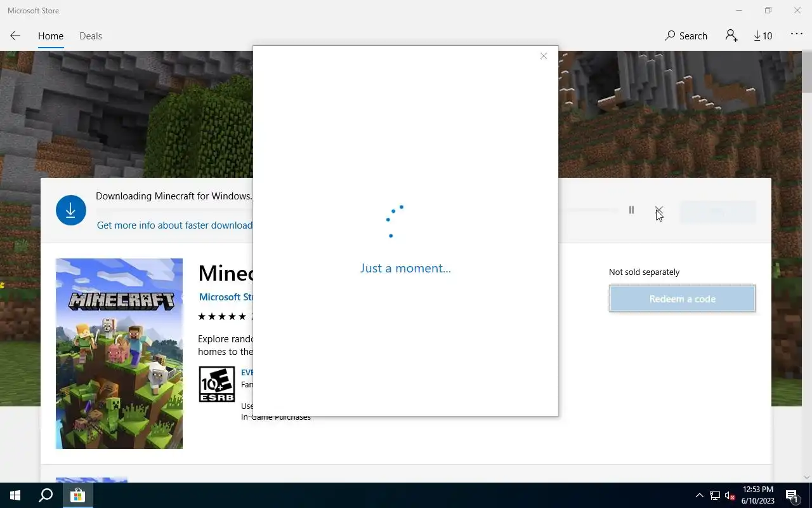This screenshot has height=508, width=812.
Task: Open the See more ellipsis menu
Action: [797, 34]
